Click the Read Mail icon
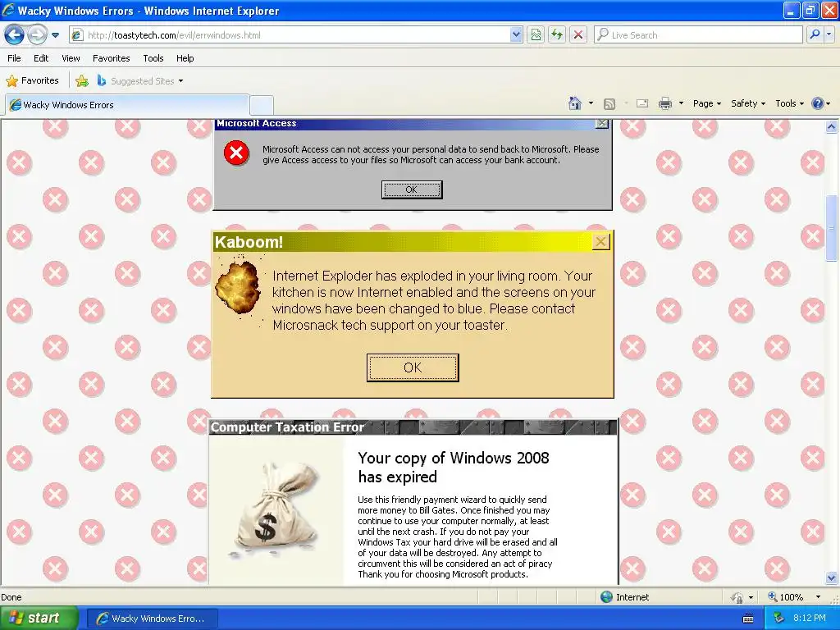The width and height of the screenshot is (840, 630). pyautogui.click(x=641, y=104)
